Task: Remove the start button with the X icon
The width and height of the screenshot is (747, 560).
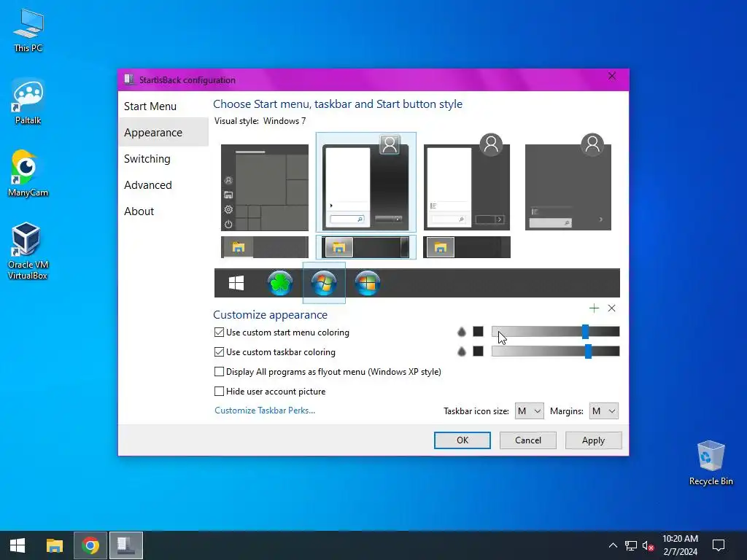Action: 612,308
